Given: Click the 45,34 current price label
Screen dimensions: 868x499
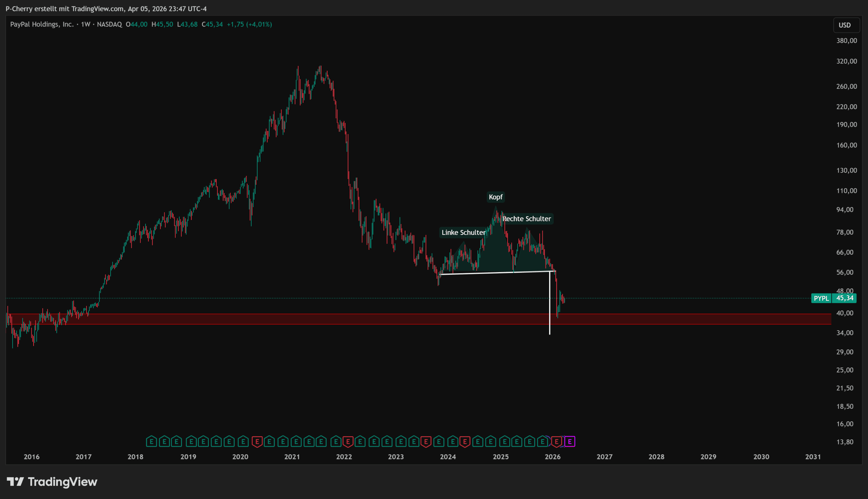Looking at the screenshot, I should coord(845,298).
